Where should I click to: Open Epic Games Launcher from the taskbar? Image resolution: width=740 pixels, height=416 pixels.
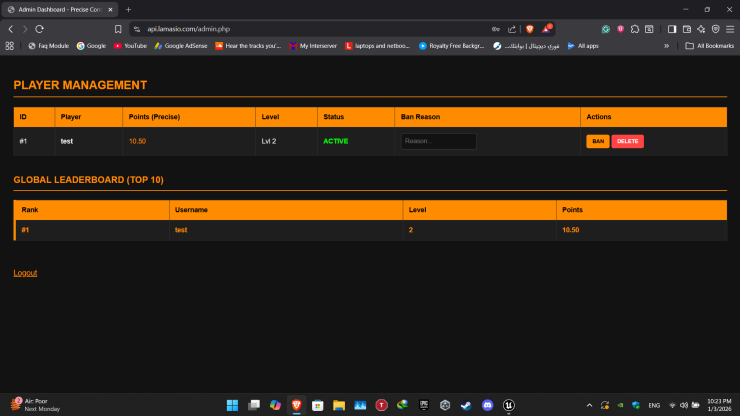(x=423, y=405)
